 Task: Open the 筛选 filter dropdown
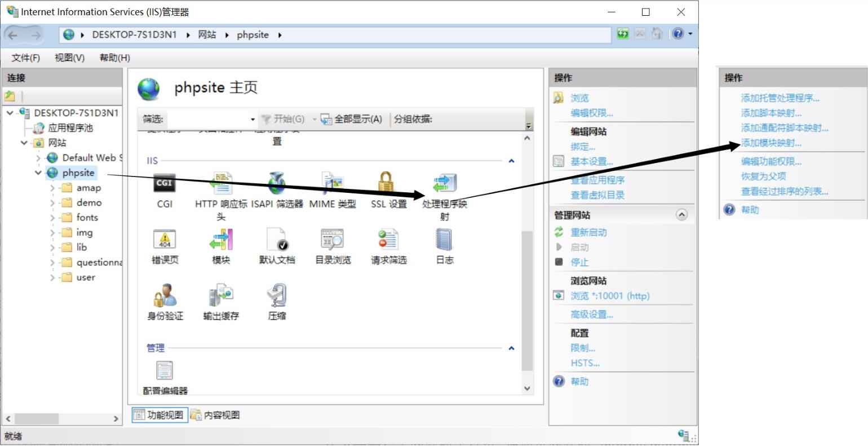253,120
